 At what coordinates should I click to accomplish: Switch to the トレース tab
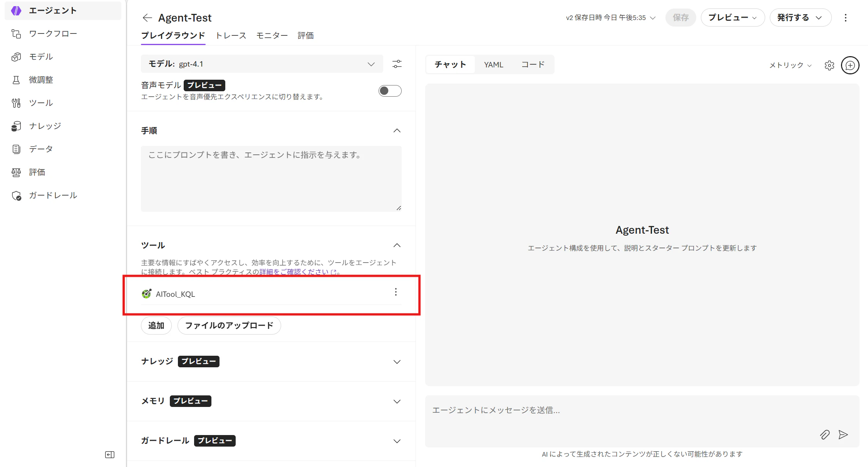(231, 35)
